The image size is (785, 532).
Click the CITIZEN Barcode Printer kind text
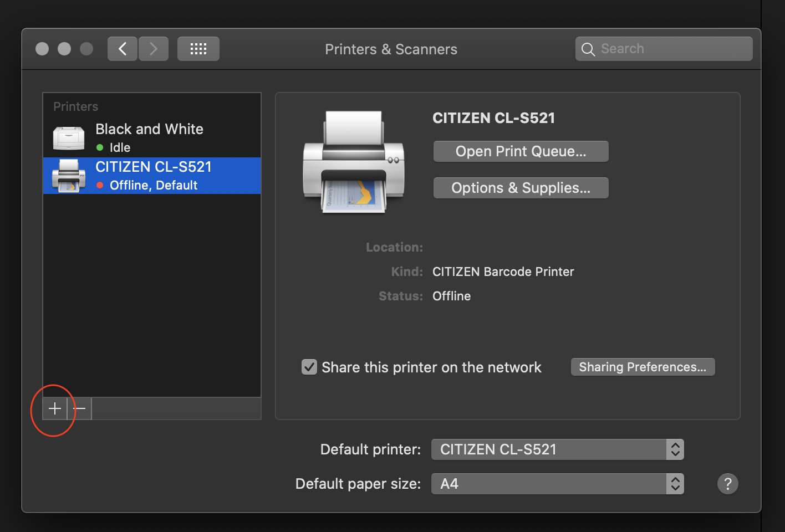tap(503, 272)
